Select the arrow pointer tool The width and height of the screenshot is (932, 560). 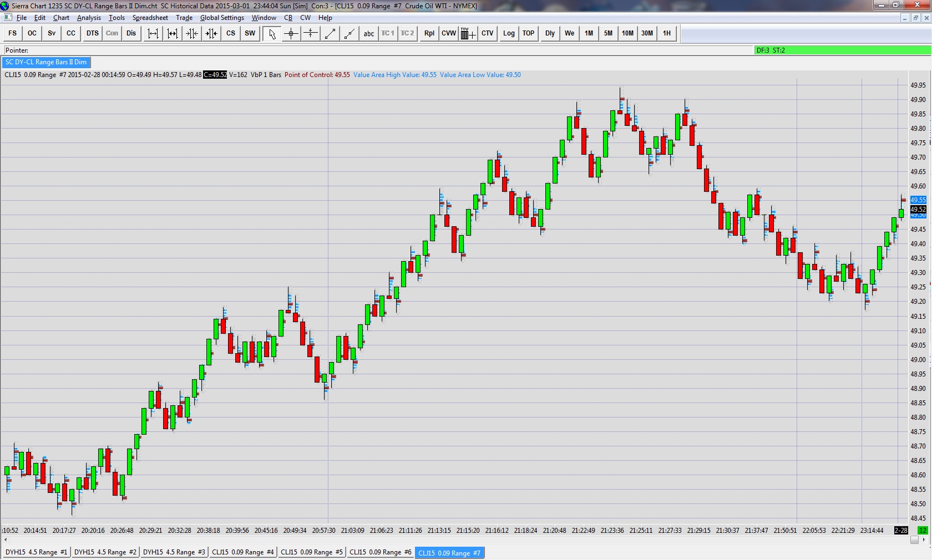pyautogui.click(x=271, y=33)
